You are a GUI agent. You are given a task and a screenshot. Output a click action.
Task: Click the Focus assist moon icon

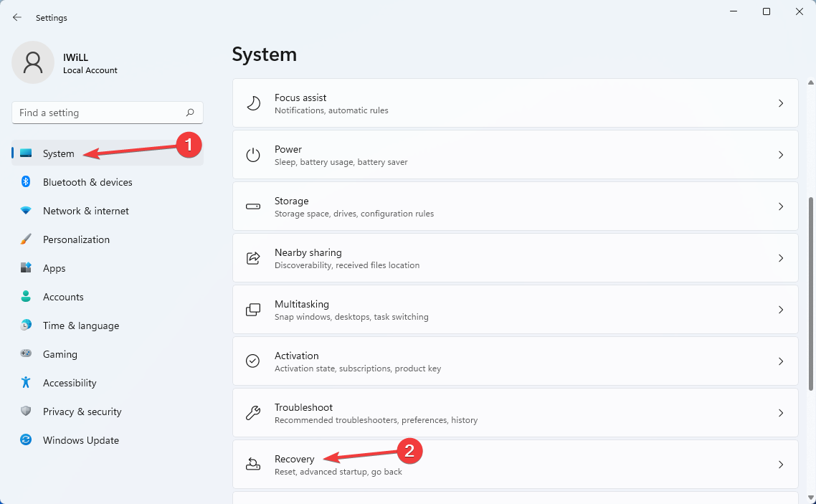point(253,103)
